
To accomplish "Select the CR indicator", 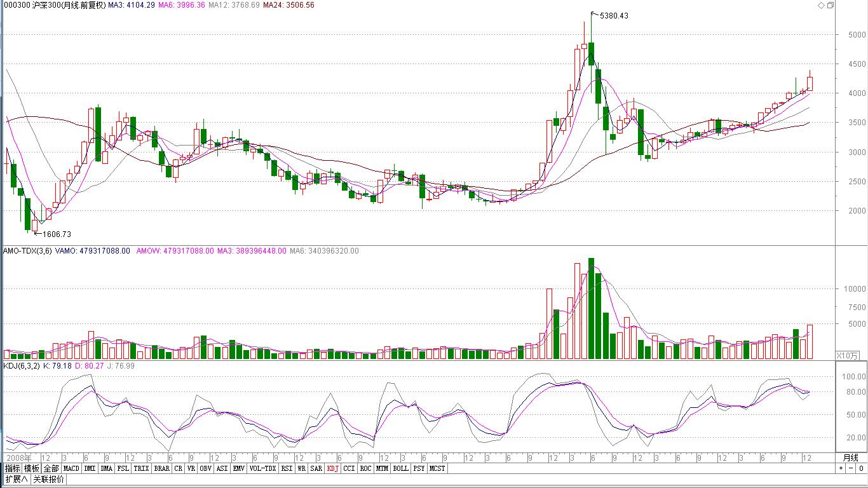I will [179, 468].
